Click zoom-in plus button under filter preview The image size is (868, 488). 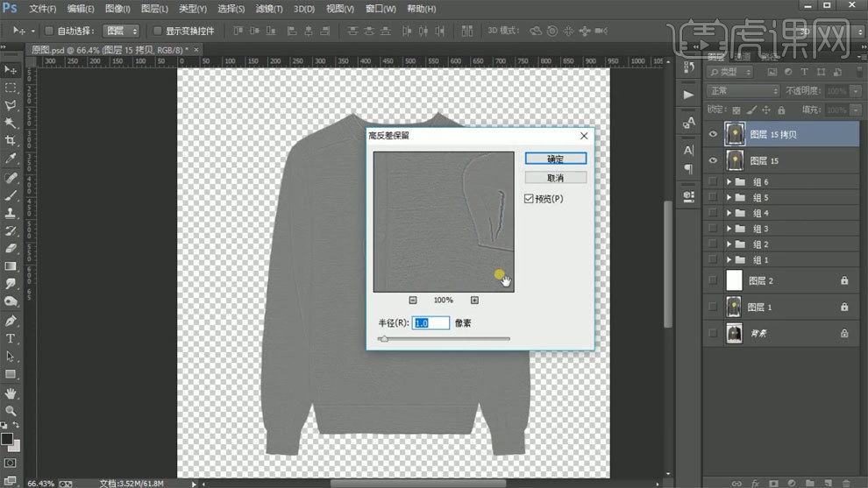(474, 300)
